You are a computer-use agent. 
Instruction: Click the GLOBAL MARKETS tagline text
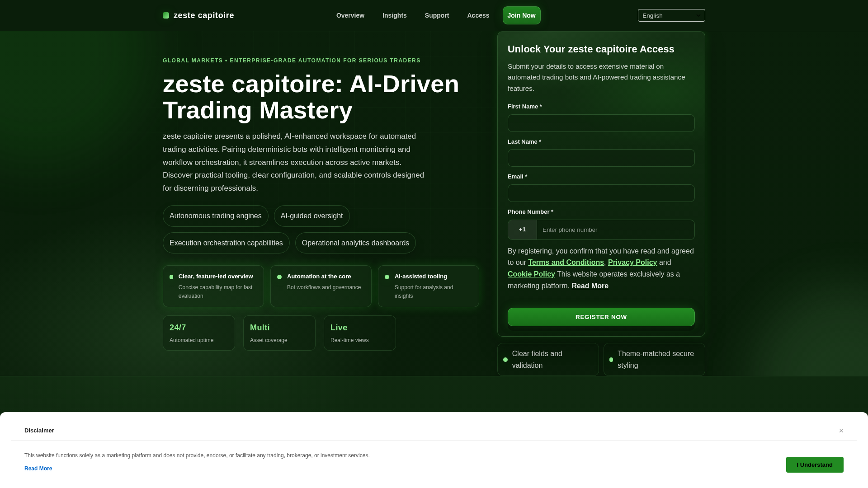(x=292, y=61)
